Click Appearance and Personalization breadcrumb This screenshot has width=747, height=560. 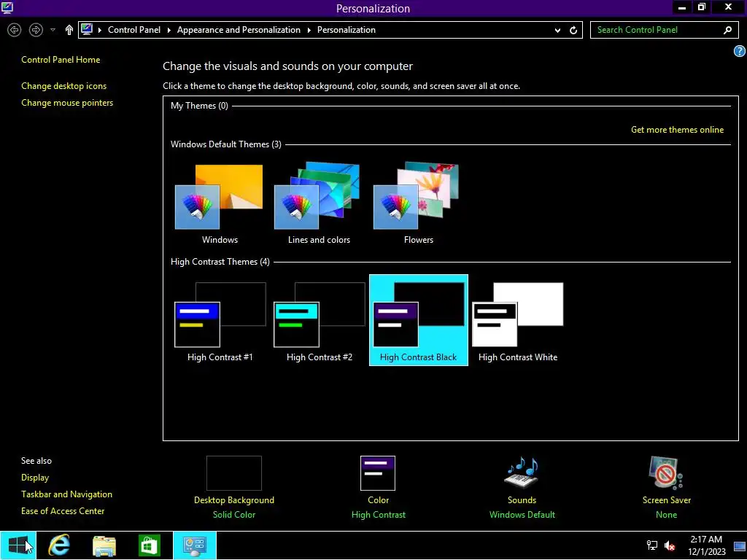pos(239,30)
